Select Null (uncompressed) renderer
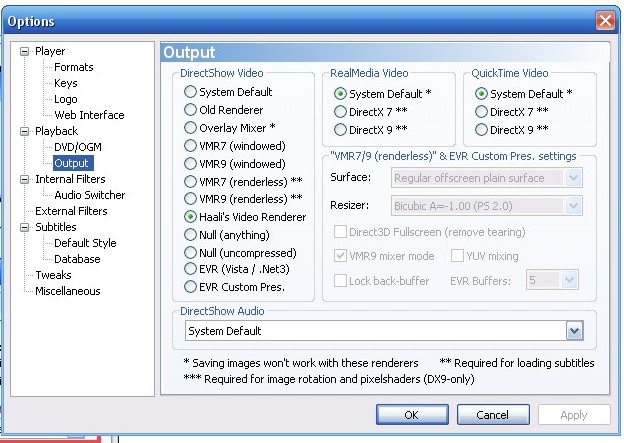624x443 pixels. [x=190, y=251]
